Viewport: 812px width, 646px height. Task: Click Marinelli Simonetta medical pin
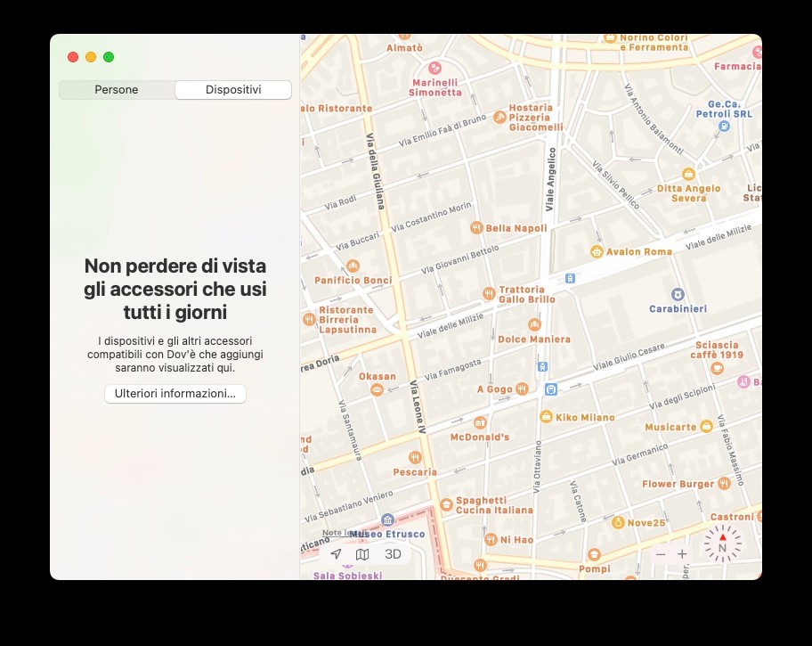434,68
